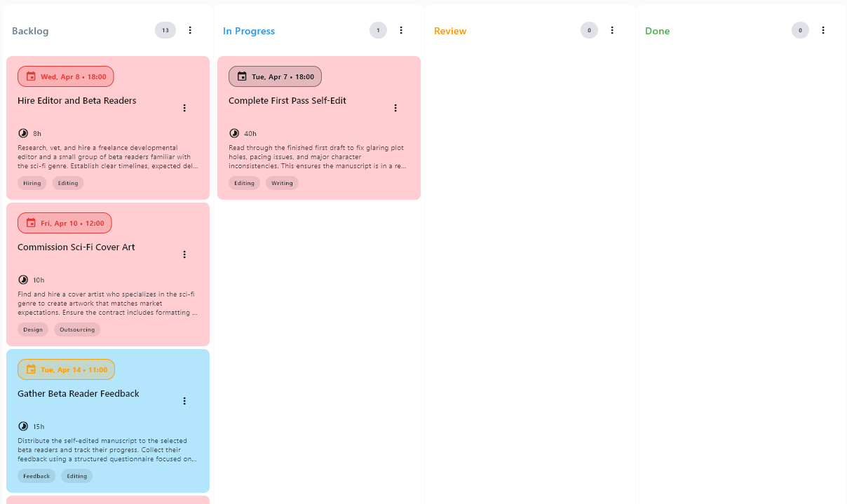Click the Design tag on Cover Art card
Viewport: 847px width, 504px height.
[x=33, y=329]
